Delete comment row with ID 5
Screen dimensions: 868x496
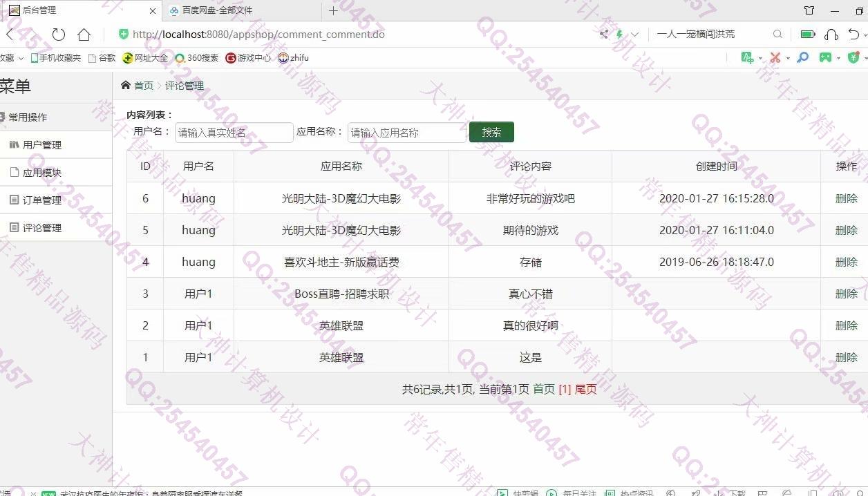pyautogui.click(x=846, y=231)
